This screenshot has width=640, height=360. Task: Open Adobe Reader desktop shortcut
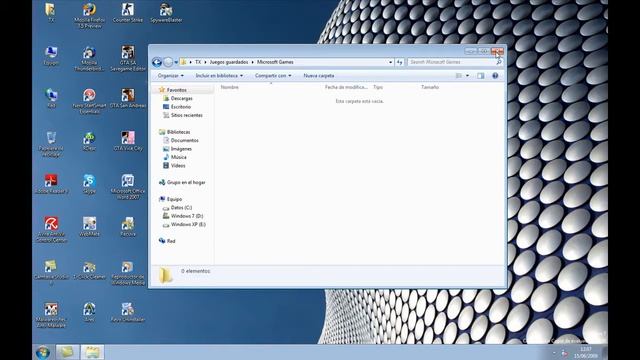51,184
